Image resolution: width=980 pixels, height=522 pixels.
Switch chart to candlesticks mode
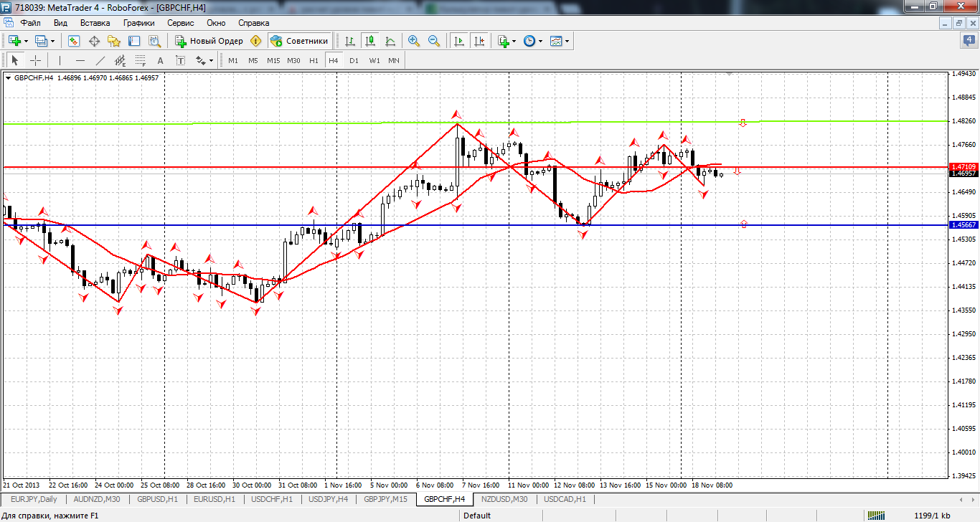[370, 41]
